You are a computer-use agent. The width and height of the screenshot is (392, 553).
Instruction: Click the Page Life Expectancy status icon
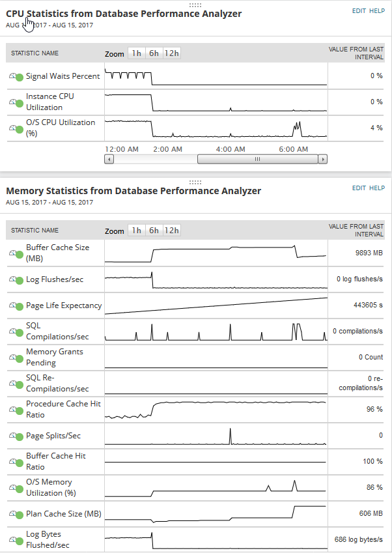click(x=16, y=305)
